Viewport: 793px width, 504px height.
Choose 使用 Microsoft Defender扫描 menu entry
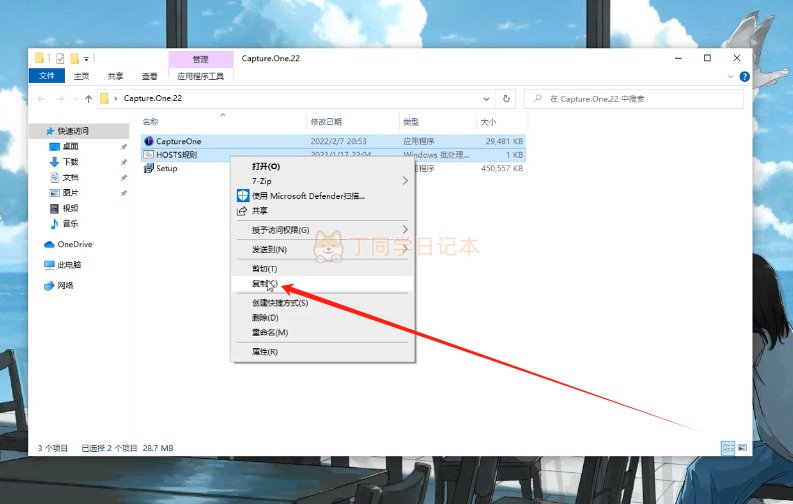point(322,196)
